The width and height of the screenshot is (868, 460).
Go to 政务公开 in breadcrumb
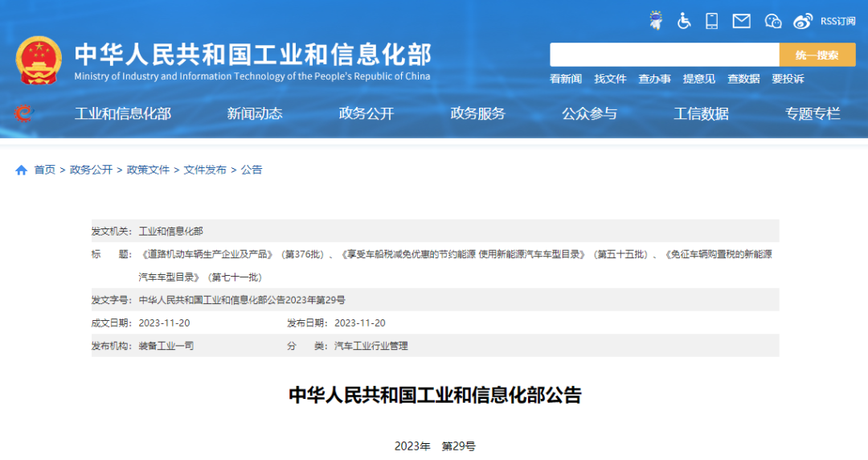coord(91,170)
